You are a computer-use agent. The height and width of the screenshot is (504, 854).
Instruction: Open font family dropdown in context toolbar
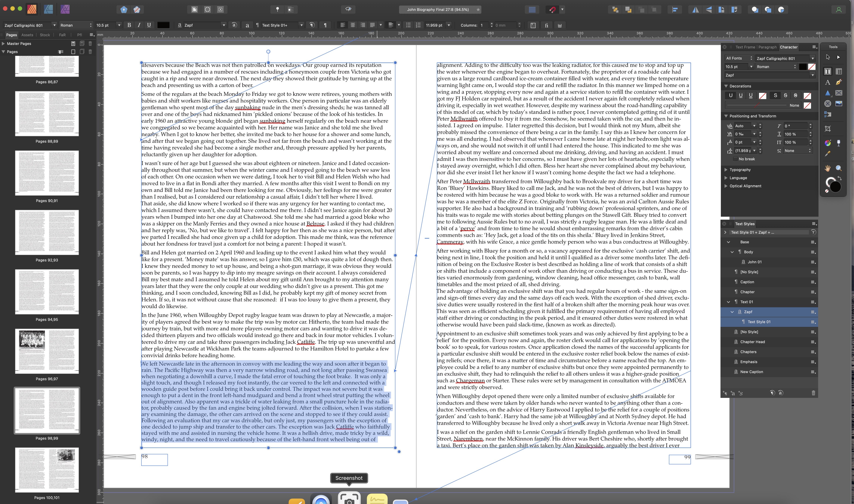pyautogui.click(x=54, y=25)
